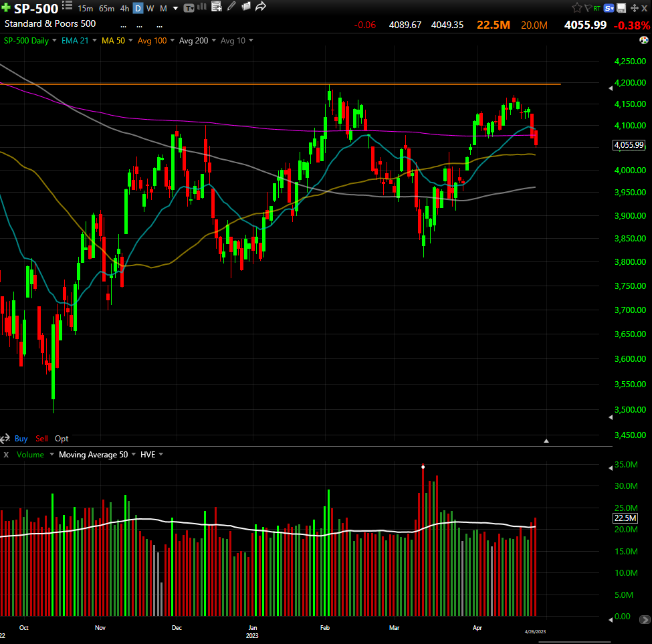652x644 pixels.
Task: Click the 4,055.99 current price label
Action: 629,145
